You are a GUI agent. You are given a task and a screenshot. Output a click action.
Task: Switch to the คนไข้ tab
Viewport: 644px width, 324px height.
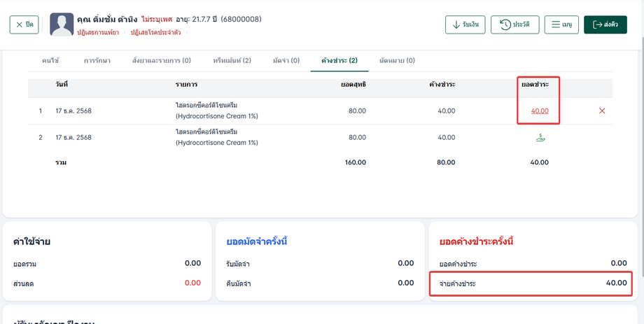point(49,61)
